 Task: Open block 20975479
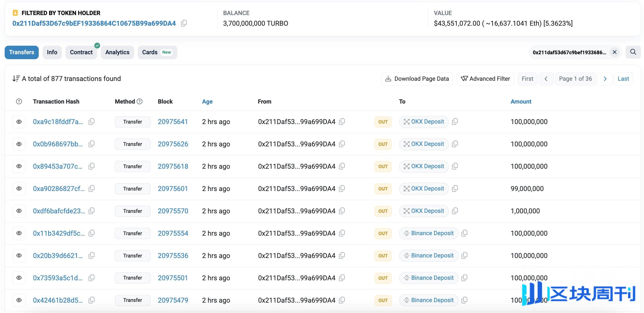[x=173, y=300]
